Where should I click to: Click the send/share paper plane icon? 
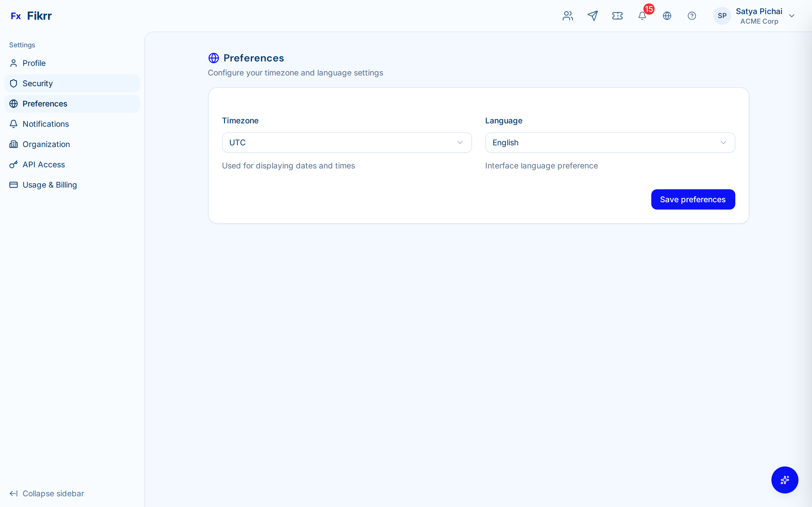pos(593,16)
